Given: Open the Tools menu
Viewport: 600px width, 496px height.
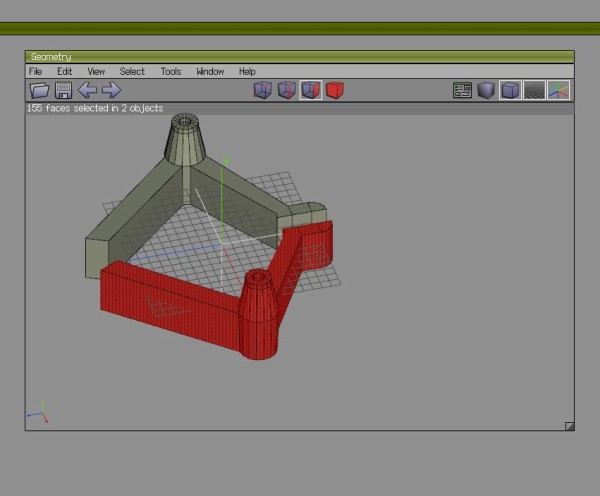Looking at the screenshot, I should [171, 72].
